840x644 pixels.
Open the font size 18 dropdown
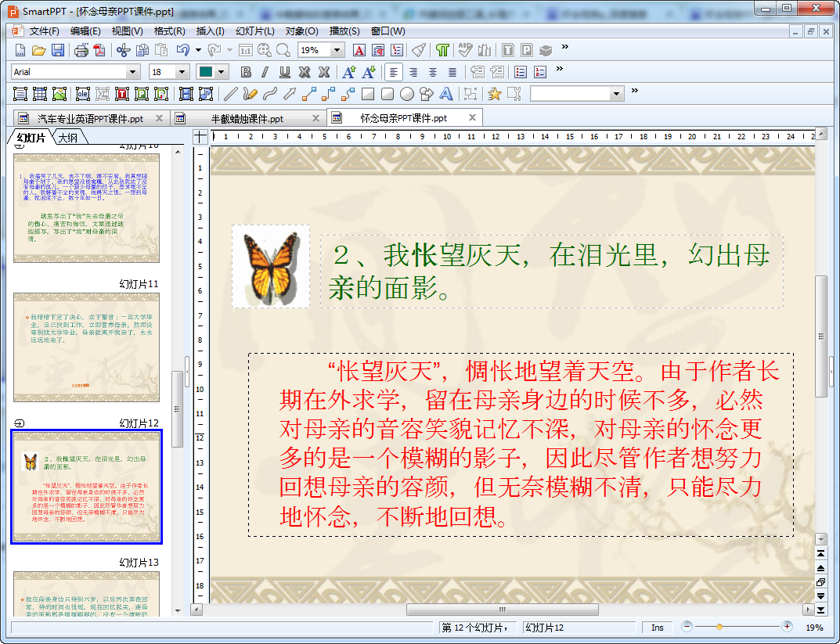pyautogui.click(x=182, y=72)
